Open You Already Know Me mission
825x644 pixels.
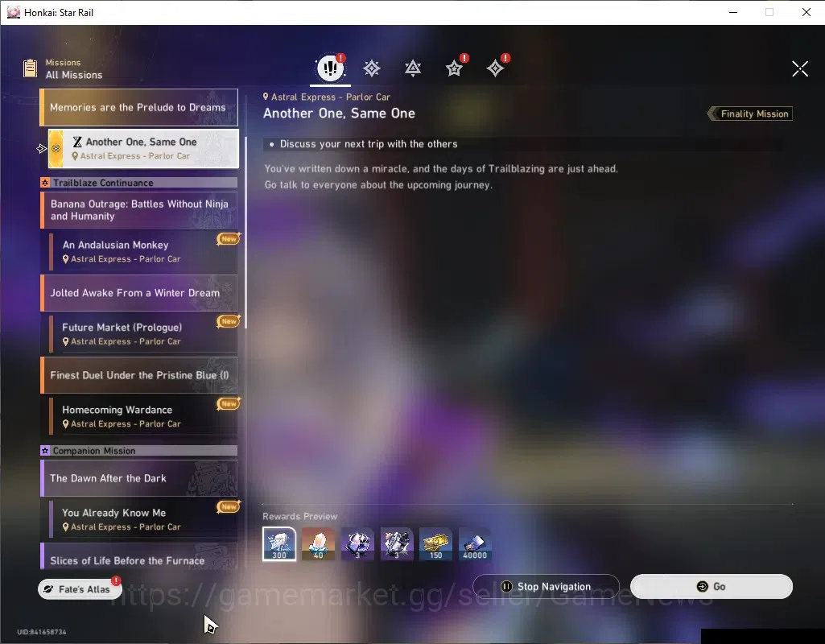point(143,519)
